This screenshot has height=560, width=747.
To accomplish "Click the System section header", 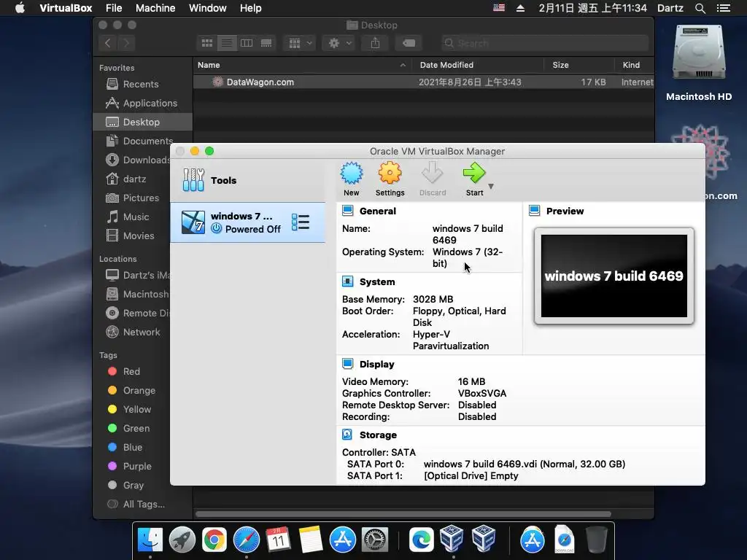I will tap(377, 282).
